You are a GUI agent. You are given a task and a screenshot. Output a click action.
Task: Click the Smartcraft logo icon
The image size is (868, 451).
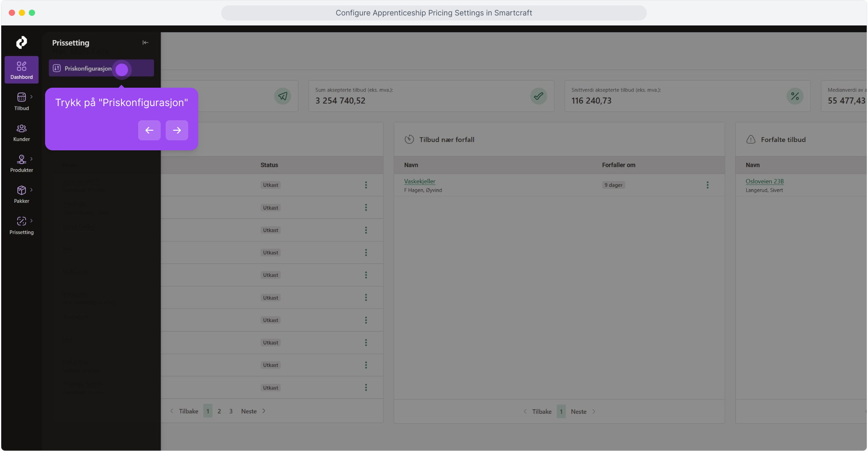[x=22, y=42]
